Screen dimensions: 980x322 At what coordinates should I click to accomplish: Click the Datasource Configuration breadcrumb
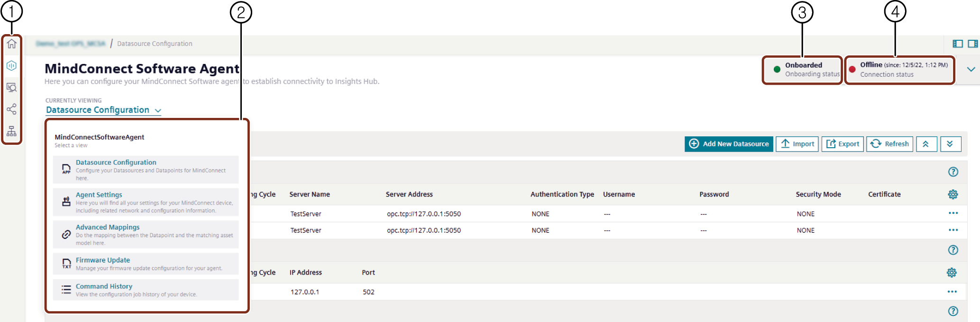tap(155, 44)
